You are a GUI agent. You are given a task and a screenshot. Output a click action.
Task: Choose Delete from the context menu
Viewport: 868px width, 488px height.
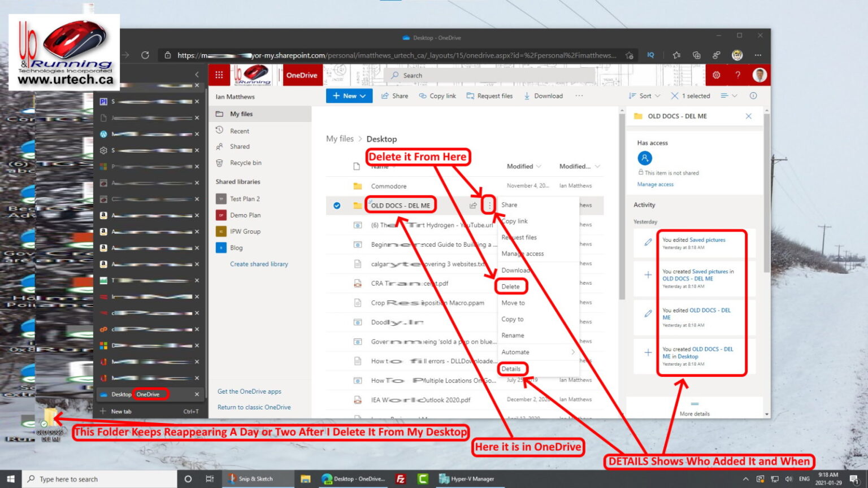point(510,287)
